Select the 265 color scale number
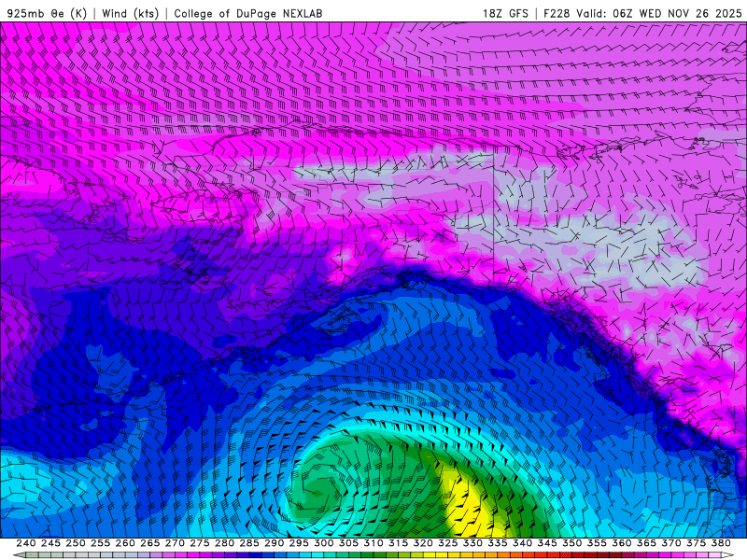 click(150, 543)
